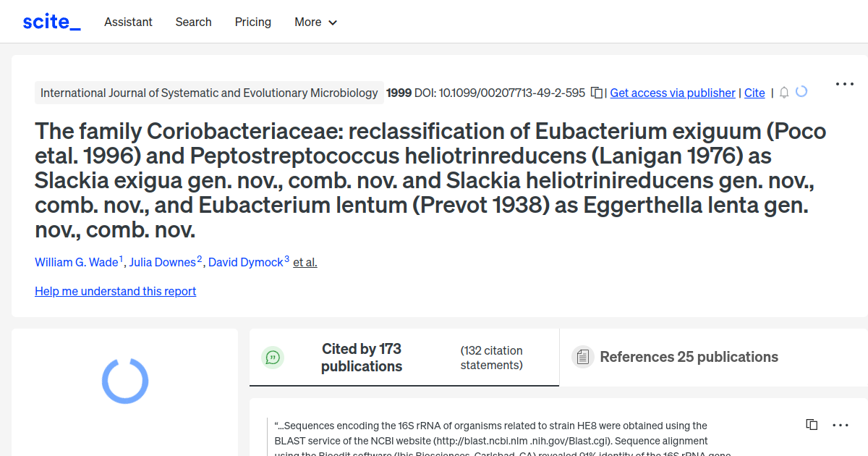The width and height of the screenshot is (868, 456).
Task: Copy the citation snippet with the copy icon
Action: pyautogui.click(x=811, y=424)
